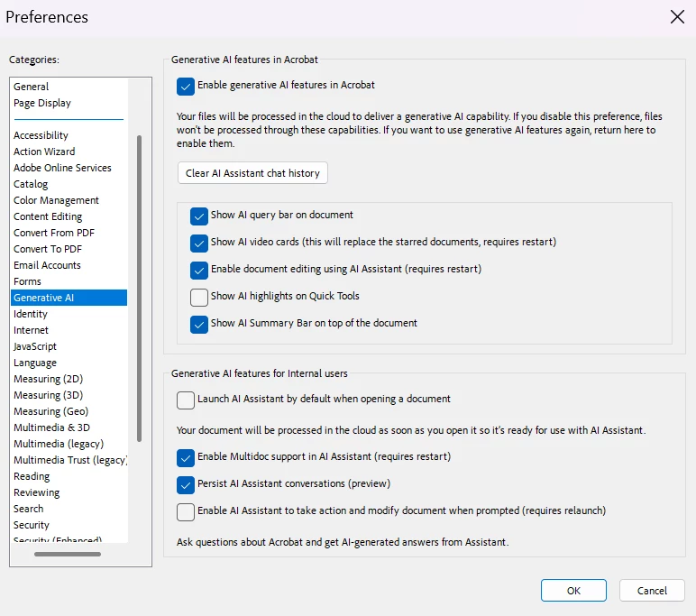Viewport: 696px width, 616px height.
Task: Select Content Editing category
Action: 69,216
